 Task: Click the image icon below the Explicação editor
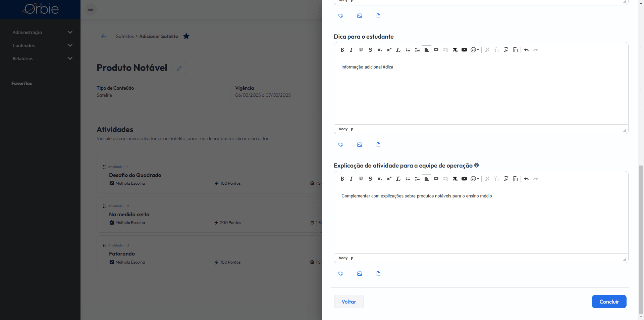point(360,274)
